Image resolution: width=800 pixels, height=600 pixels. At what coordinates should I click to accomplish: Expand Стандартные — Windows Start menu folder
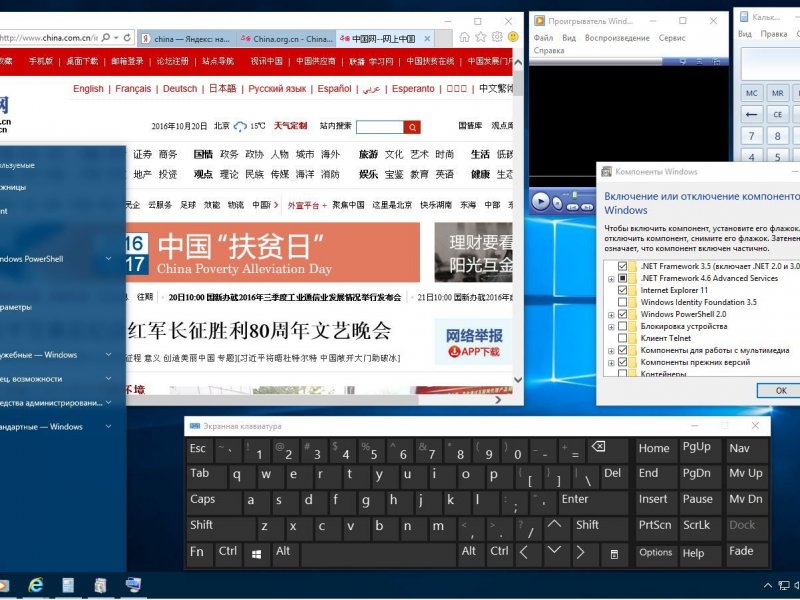coord(108,427)
